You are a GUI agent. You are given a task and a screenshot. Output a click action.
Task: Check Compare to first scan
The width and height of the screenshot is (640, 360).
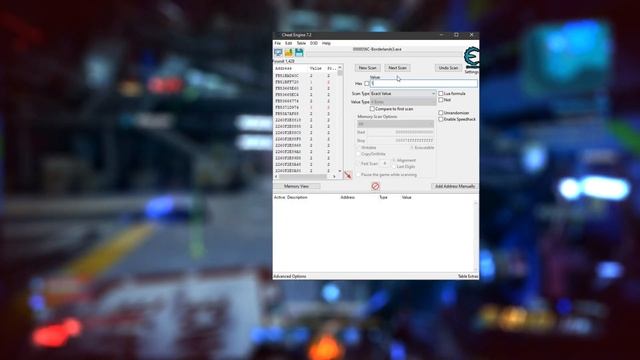tap(372, 109)
